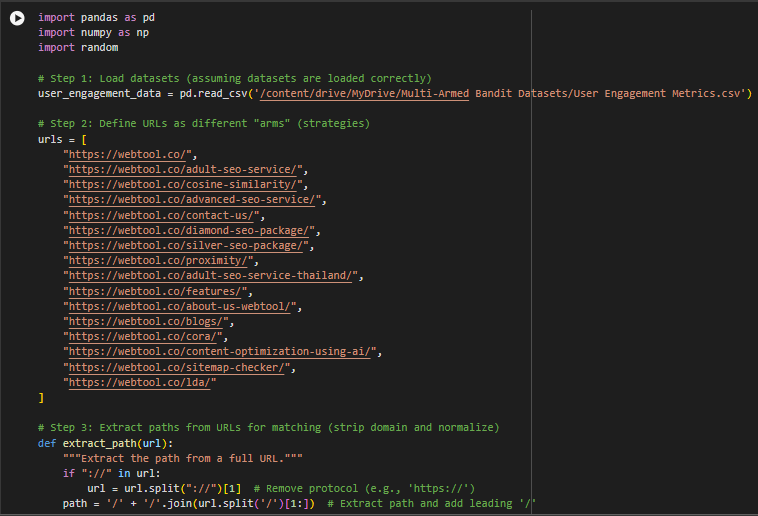Open the proximity URL link
The image size is (758, 516).
[x=158, y=260]
